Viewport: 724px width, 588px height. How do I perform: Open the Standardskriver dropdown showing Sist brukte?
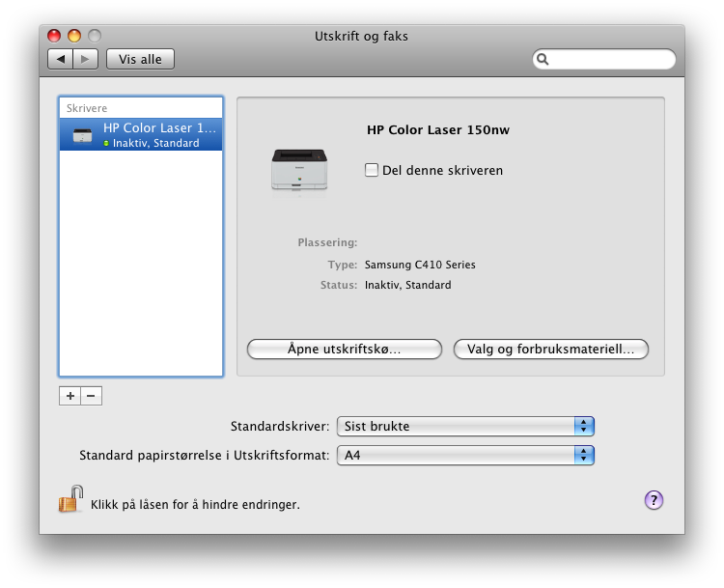click(x=465, y=426)
